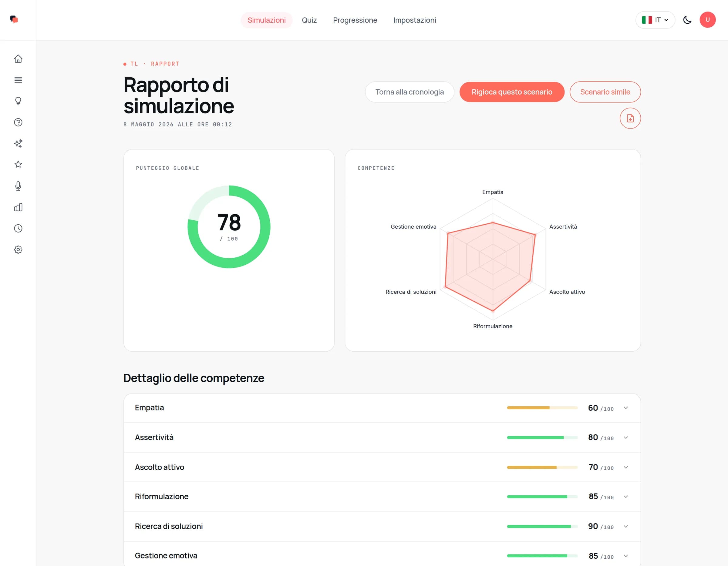Screen dimensions: 728x566
Task: Switch to the Impostazioni tab
Action: click(414, 20)
